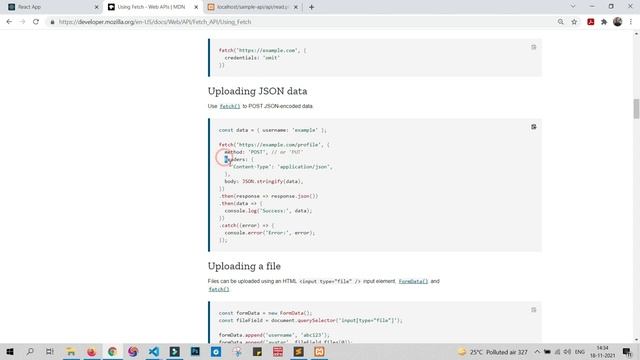Screen dimensions: 640x360
Task: Switch to Chrome in the taskbar
Action: pos(112,351)
